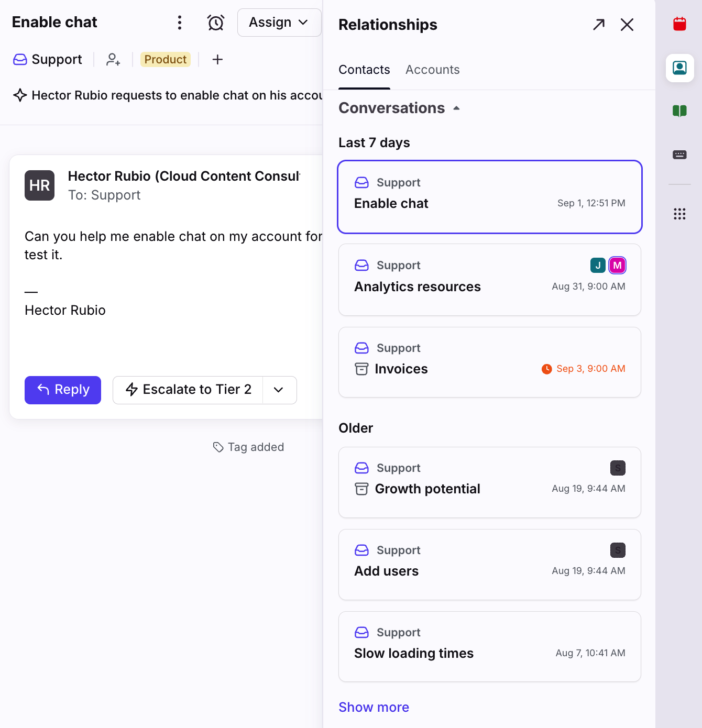This screenshot has height=728, width=702.
Task: Collapse the Conversations section
Action: (400, 108)
